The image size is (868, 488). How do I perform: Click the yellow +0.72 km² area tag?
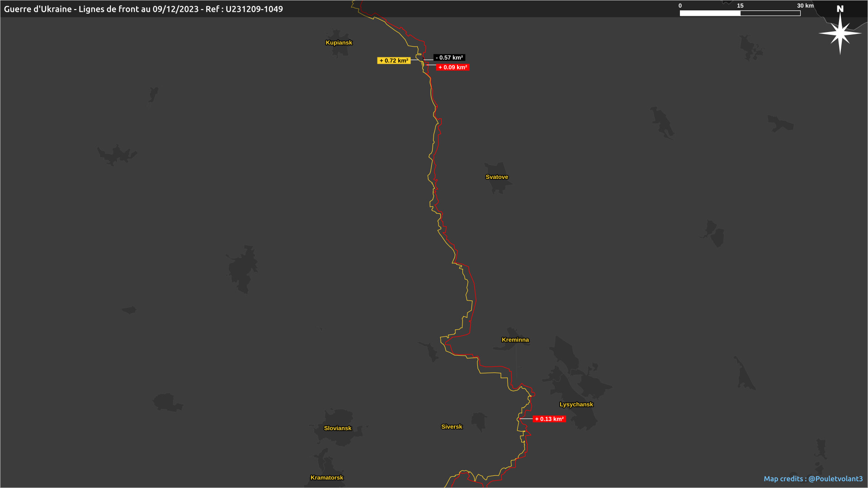(393, 61)
